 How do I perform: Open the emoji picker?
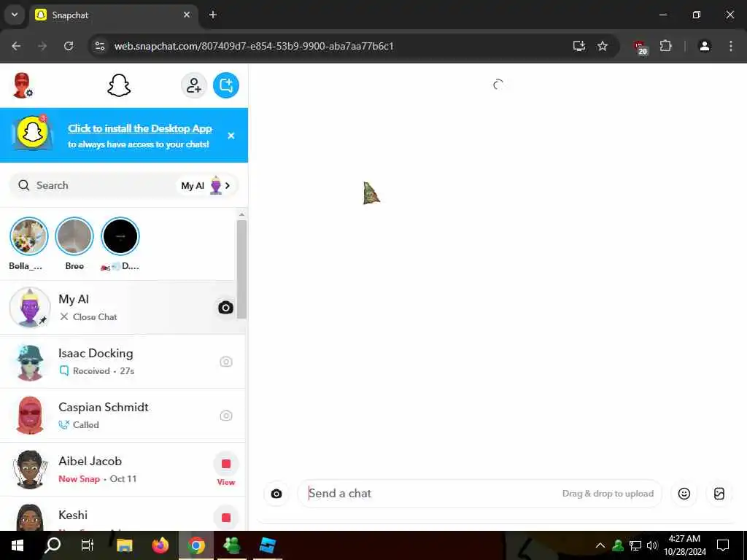pos(684,494)
